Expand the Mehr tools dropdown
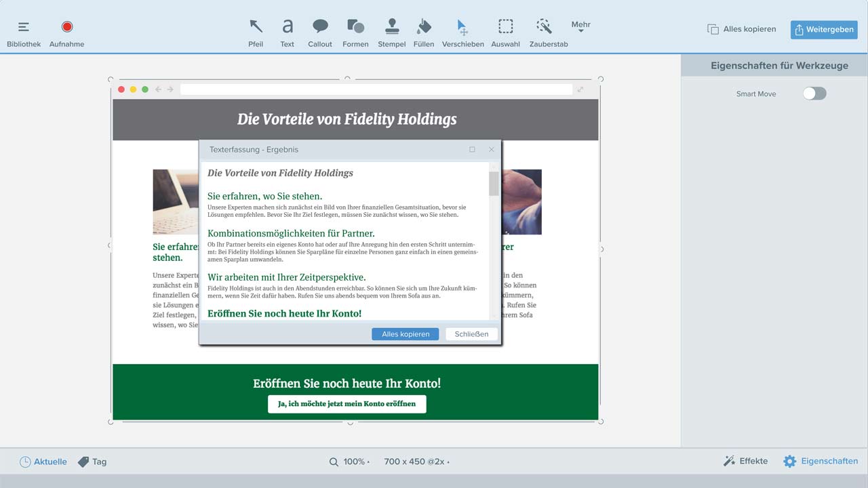The width and height of the screenshot is (868, 488). [x=580, y=26]
